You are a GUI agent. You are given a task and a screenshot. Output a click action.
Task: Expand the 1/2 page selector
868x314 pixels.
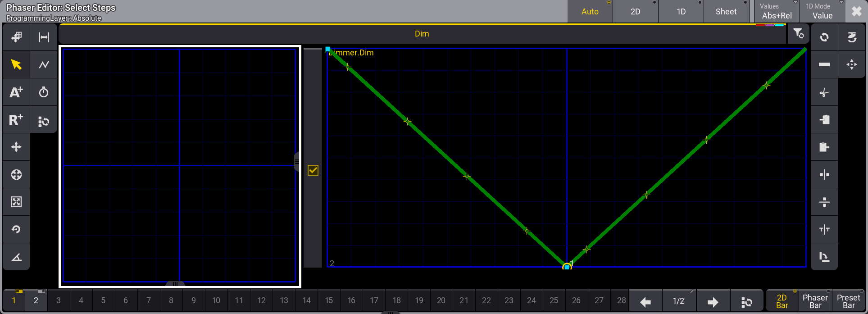point(678,301)
